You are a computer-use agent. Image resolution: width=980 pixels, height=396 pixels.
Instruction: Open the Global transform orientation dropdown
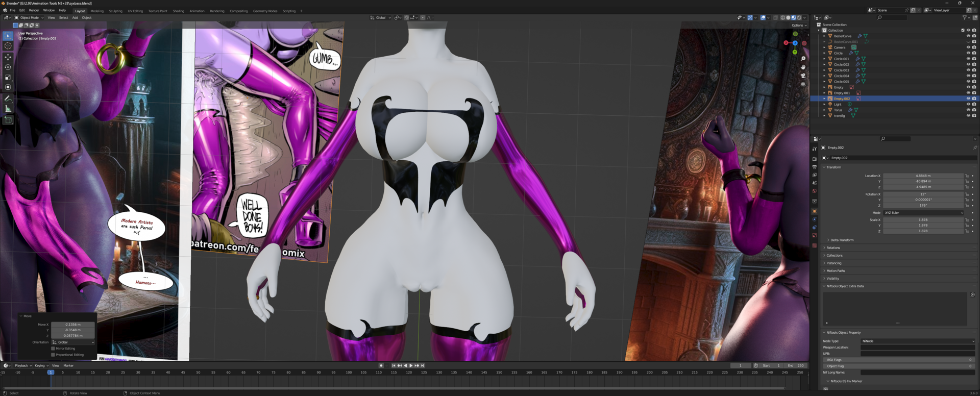tap(380, 18)
